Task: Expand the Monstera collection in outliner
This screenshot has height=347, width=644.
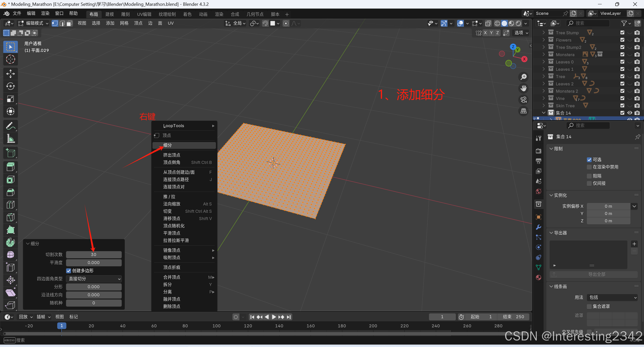Action: (544, 54)
